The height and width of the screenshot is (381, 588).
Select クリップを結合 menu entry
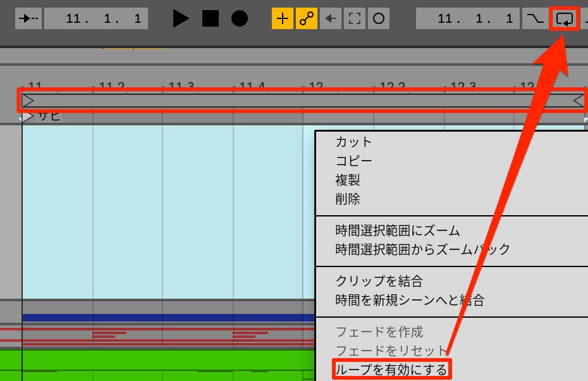point(379,281)
